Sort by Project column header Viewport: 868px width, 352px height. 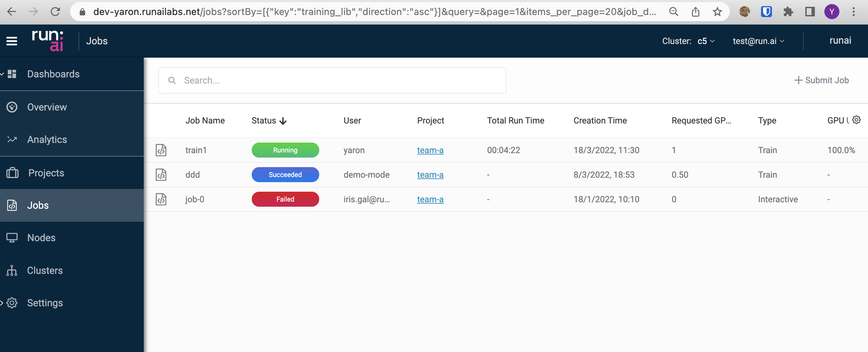[431, 120]
